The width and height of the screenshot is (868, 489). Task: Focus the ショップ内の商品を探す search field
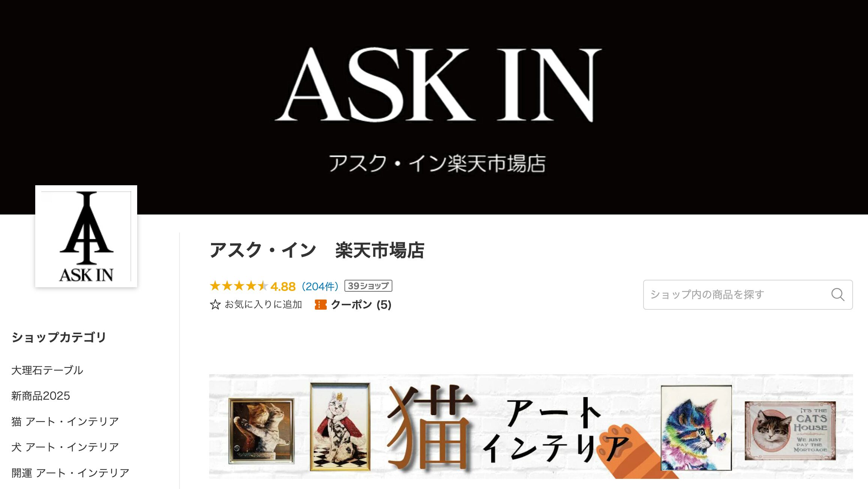(748, 295)
